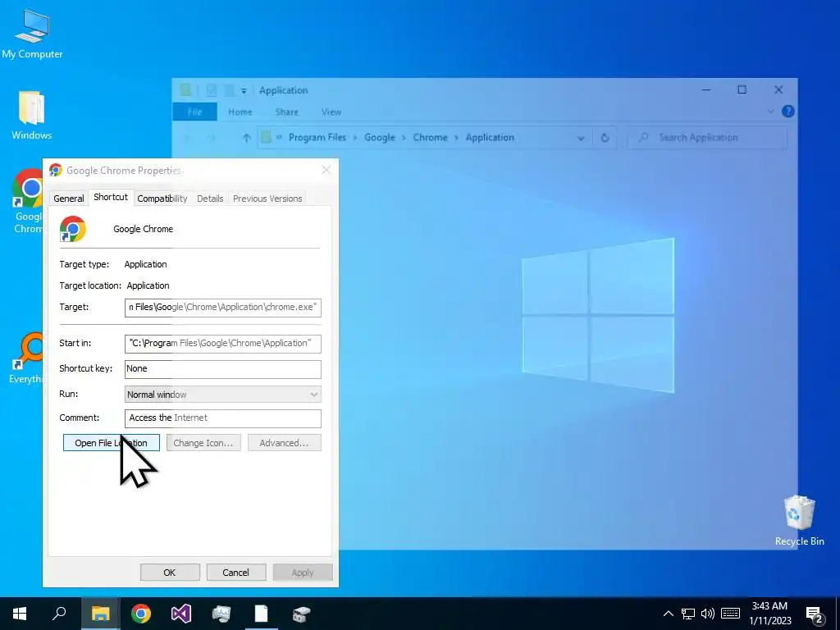Open the Windows Start menu

[20, 614]
